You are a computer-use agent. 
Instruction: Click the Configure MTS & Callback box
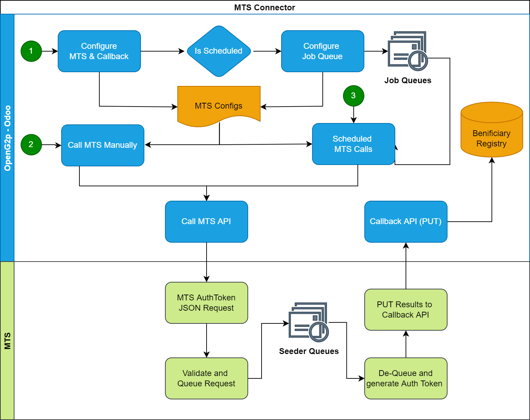(99, 51)
